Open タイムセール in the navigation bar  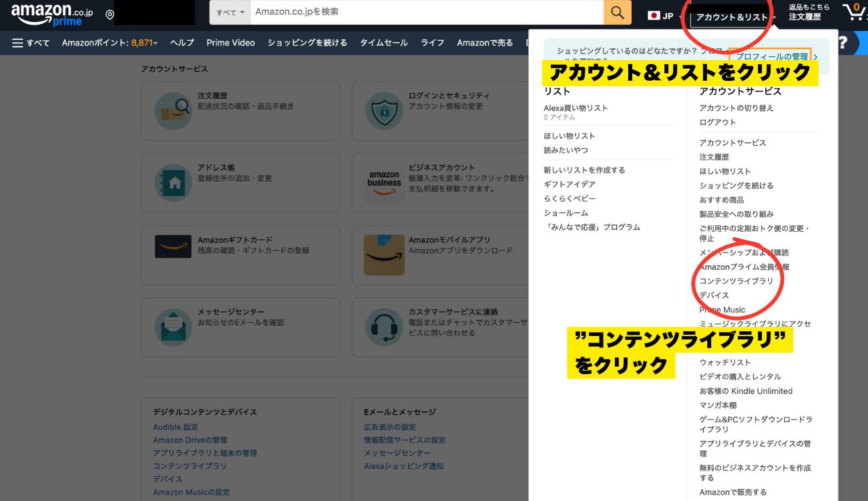[383, 43]
